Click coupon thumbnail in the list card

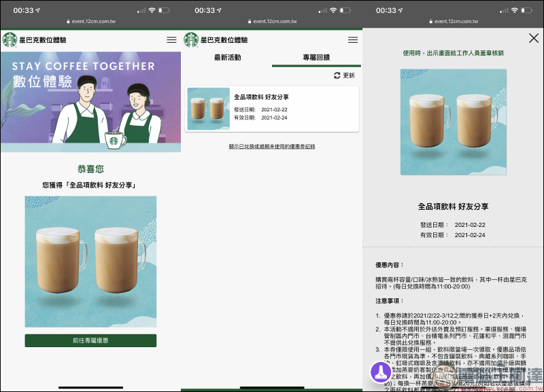pos(209,109)
